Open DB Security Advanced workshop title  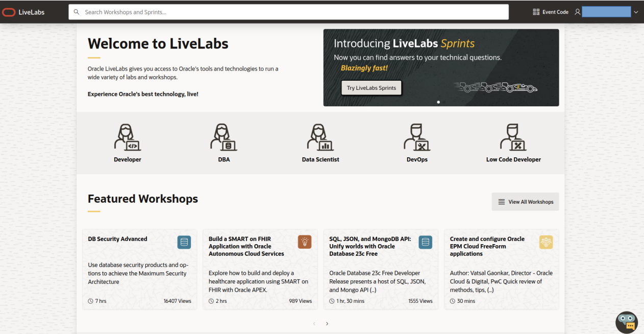(x=117, y=239)
